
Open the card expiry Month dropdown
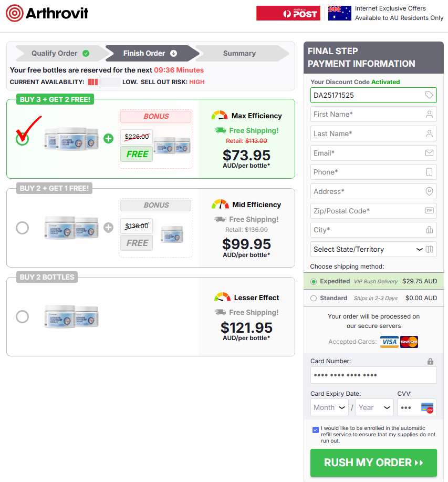click(329, 407)
